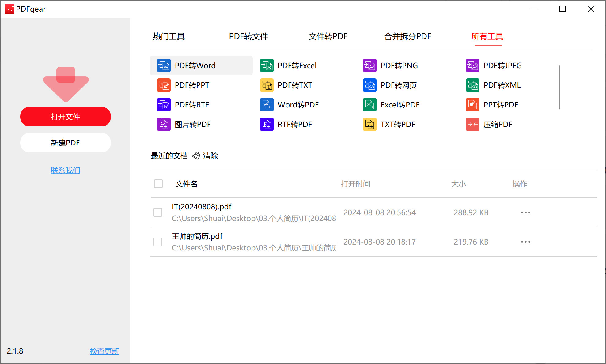The width and height of the screenshot is (606, 364).
Task: Maximize the PDFgear window
Action: click(562, 9)
